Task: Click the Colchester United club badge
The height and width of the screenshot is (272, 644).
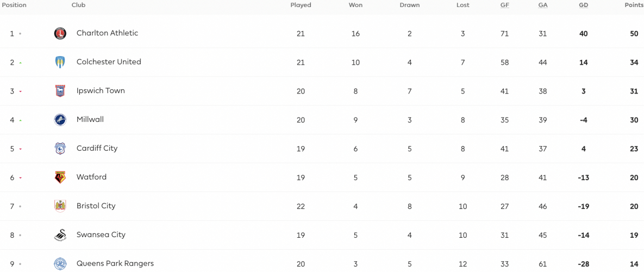Action: pos(60,63)
